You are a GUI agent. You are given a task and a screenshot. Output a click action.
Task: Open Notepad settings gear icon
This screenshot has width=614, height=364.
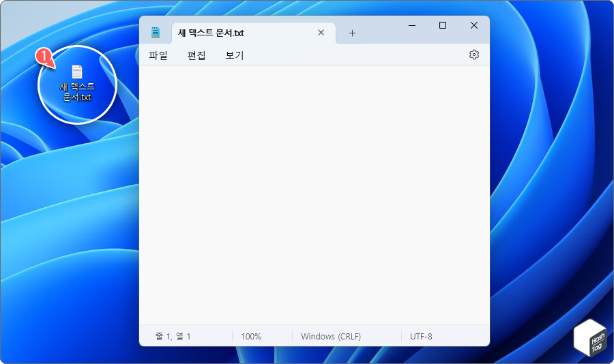point(474,55)
